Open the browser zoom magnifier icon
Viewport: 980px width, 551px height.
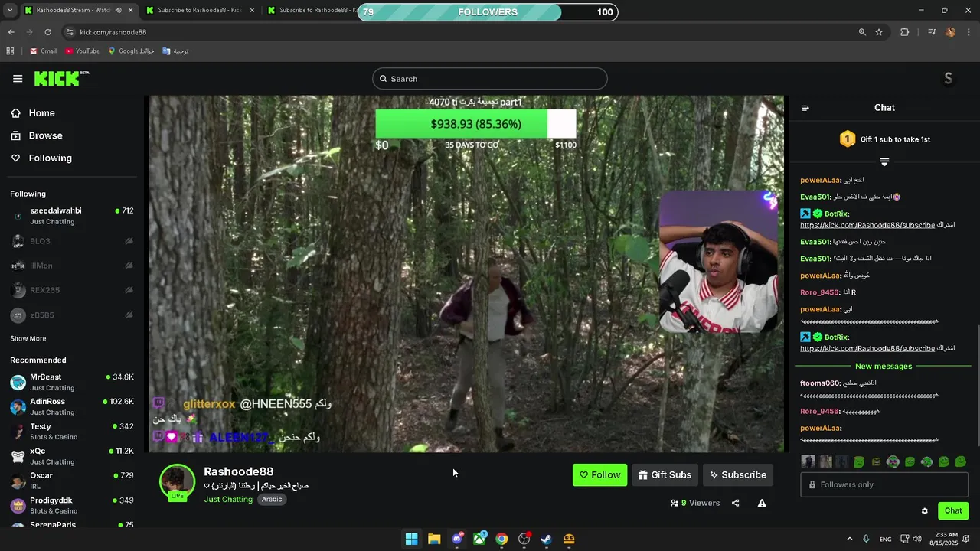click(x=862, y=32)
